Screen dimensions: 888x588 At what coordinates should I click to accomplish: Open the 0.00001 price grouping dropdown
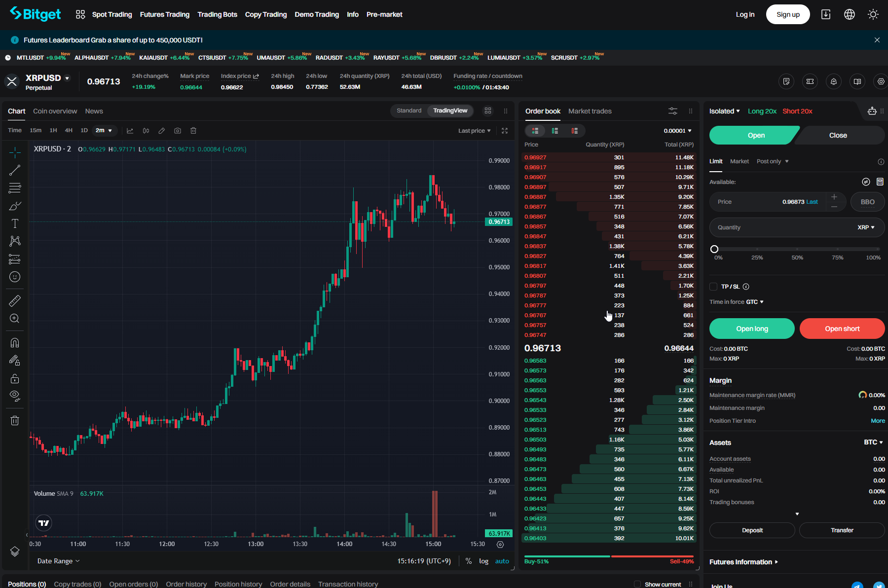click(x=677, y=131)
